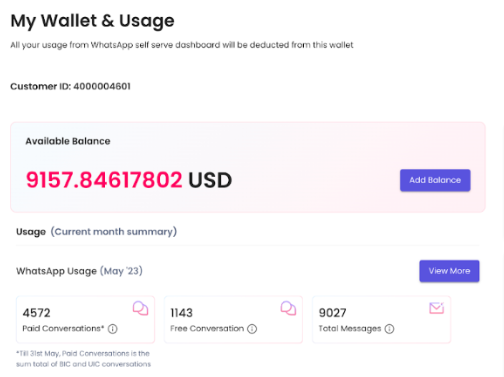Click chat bubbles icon in Paid Conversations card
Viewport: 504px width, 377px height.
(140, 308)
